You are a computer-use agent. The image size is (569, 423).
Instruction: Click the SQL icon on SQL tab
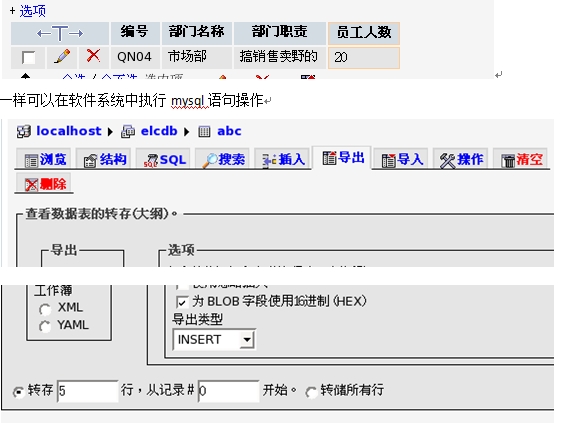(x=151, y=160)
